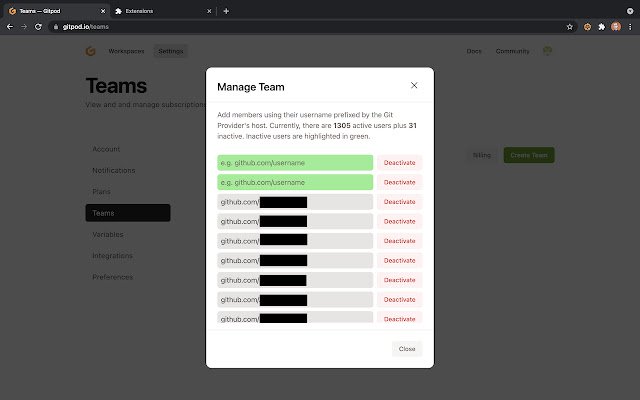
Task: Select Account in the settings sidebar
Action: click(128, 149)
